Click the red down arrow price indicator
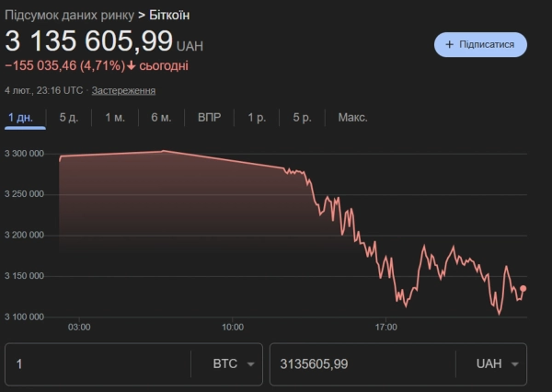Viewport: 552px width, 392px height. point(132,65)
